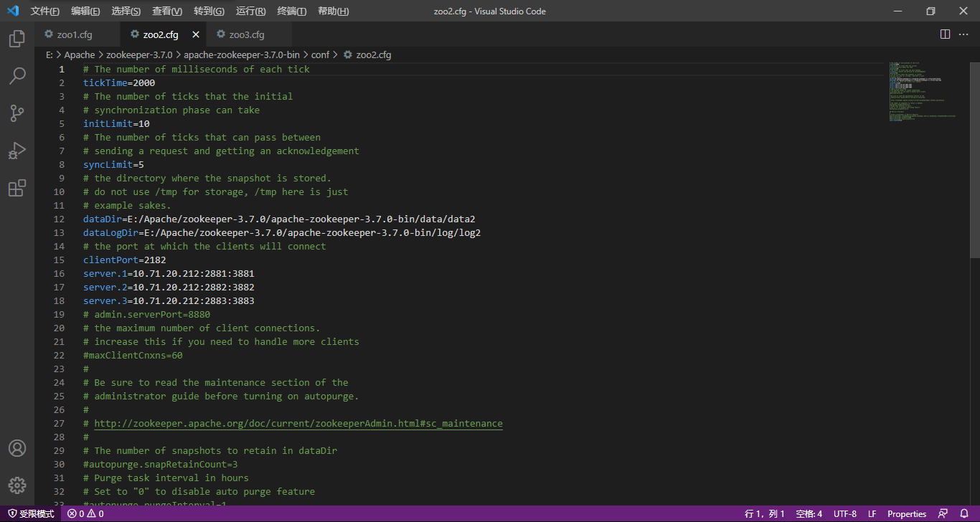Click the 受限模式 restricted mode button
The width and height of the screenshot is (980, 522).
point(31,513)
